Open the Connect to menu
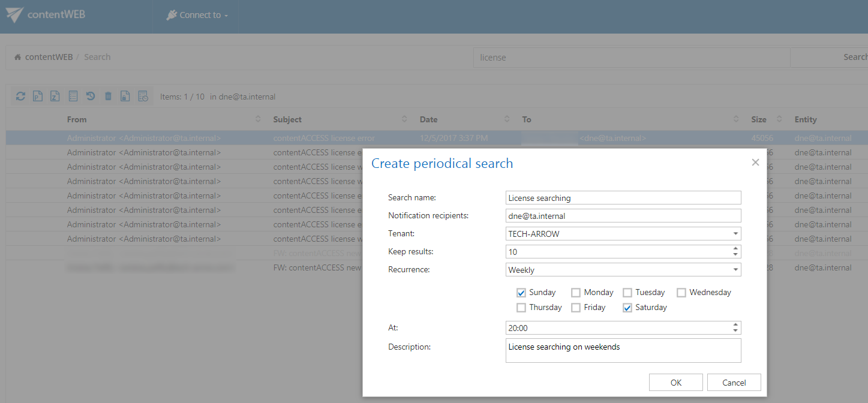Image resolution: width=868 pixels, height=403 pixels. click(x=197, y=15)
